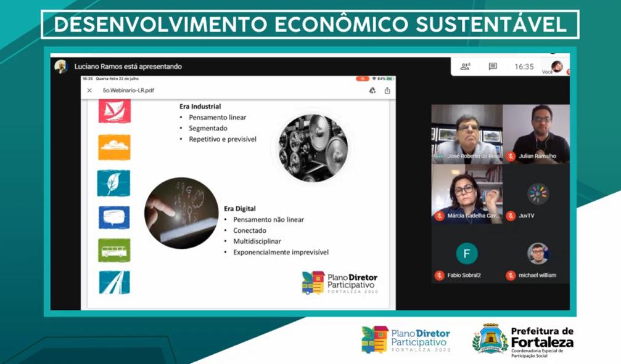Select Fabio Sobral2's video tile
The width and height of the screenshot is (621, 364).
pos(467,256)
